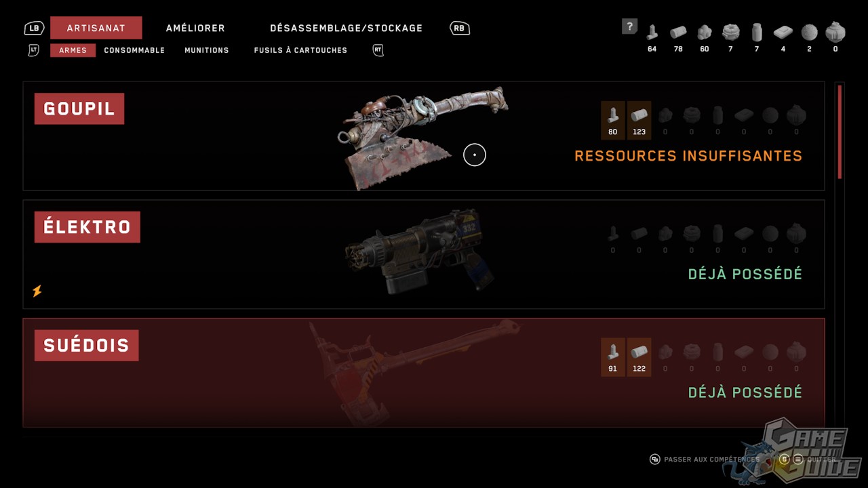The image size is (868, 488).
Task: Select the Consommable sub-tab
Action: click(x=134, y=50)
